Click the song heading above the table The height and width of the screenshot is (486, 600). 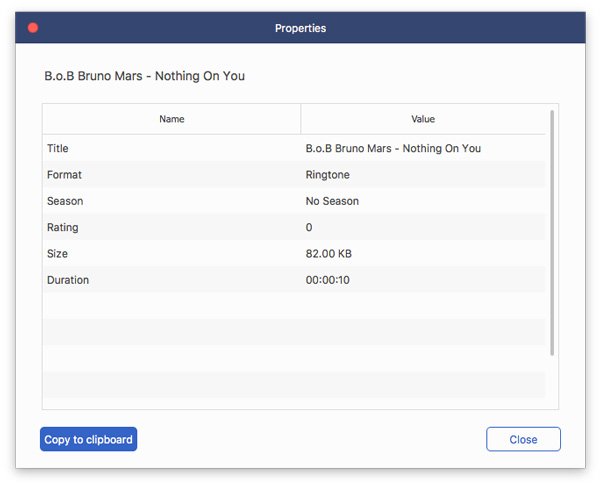(145, 76)
